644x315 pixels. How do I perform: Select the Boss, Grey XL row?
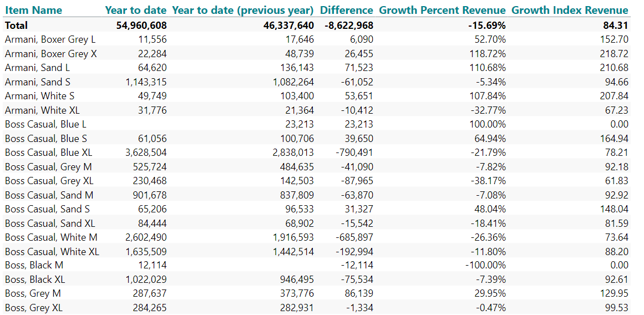click(34, 308)
